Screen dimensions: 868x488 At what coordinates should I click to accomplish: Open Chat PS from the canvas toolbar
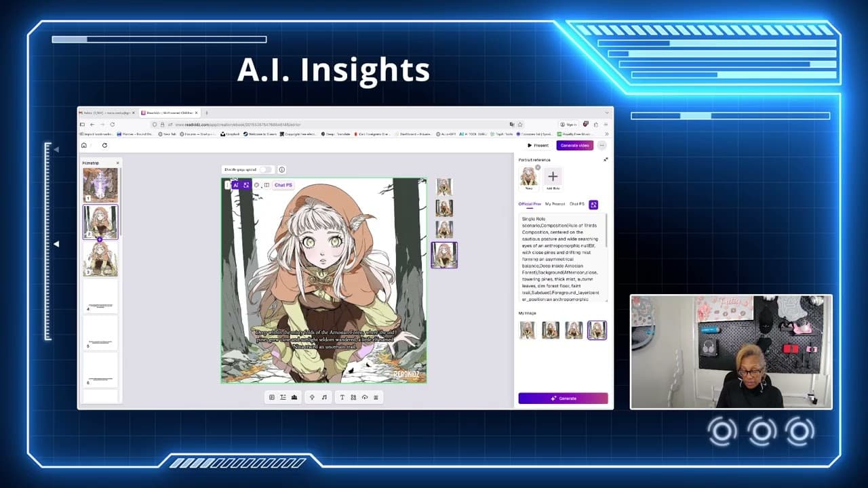tap(283, 185)
